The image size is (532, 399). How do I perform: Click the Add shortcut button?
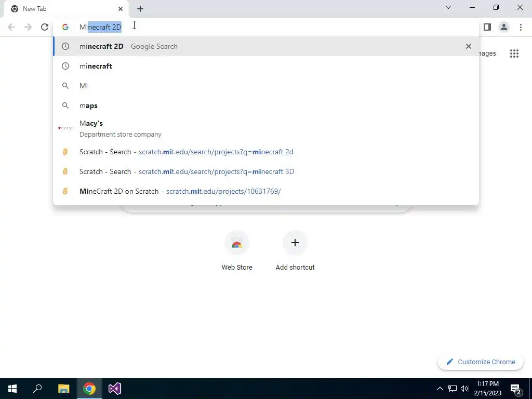point(295,251)
